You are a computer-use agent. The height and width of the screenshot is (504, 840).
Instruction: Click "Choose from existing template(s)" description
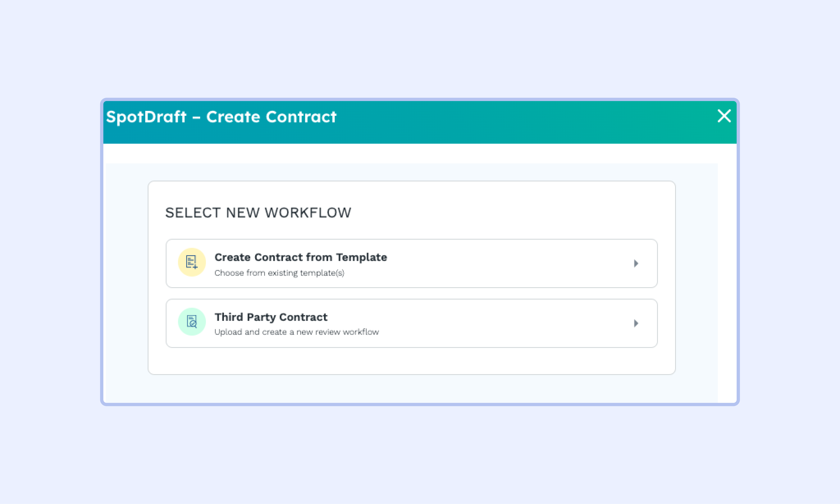click(x=279, y=273)
